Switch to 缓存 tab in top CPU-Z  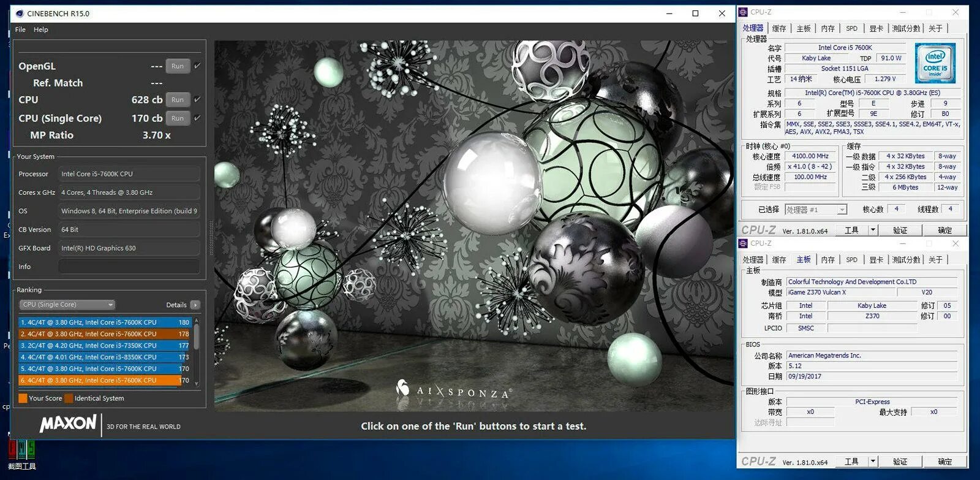coord(779,28)
